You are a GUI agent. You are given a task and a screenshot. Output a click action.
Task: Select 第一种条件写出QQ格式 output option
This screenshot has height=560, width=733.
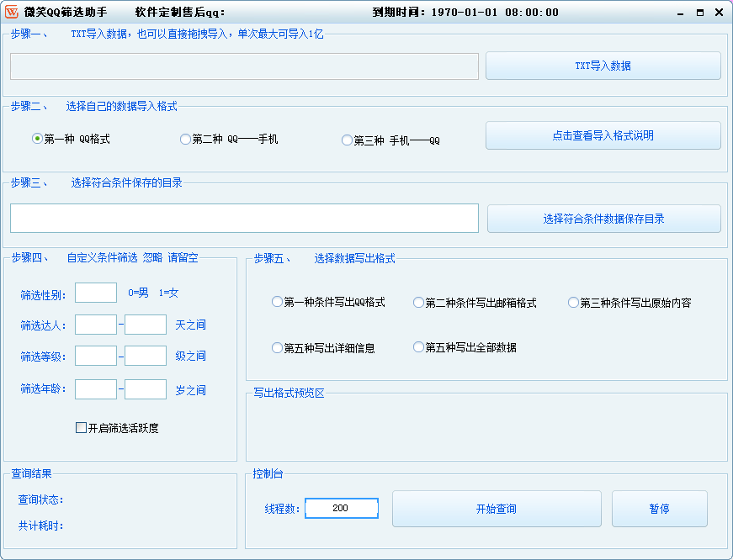[277, 301]
